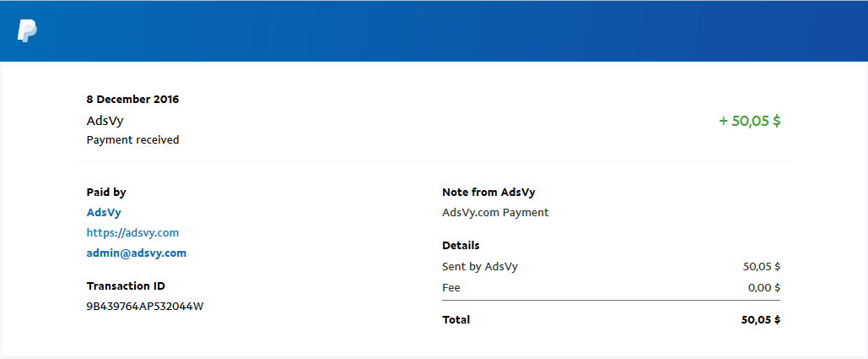Click the AdsVy title under the date
Viewport: 868px width, 359px height.
105,121
